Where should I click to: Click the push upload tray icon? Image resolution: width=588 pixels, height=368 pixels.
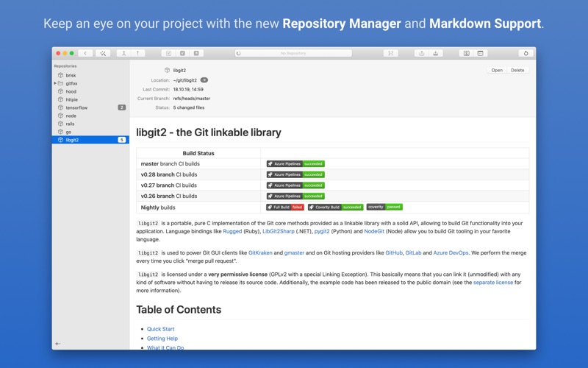pyautogui.click(x=421, y=53)
